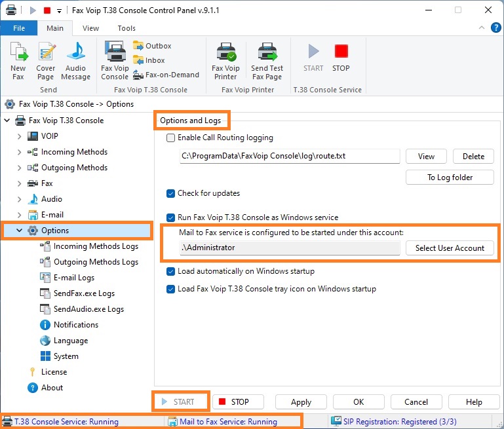Click the OK button
The image size is (504, 429).
tap(359, 401)
